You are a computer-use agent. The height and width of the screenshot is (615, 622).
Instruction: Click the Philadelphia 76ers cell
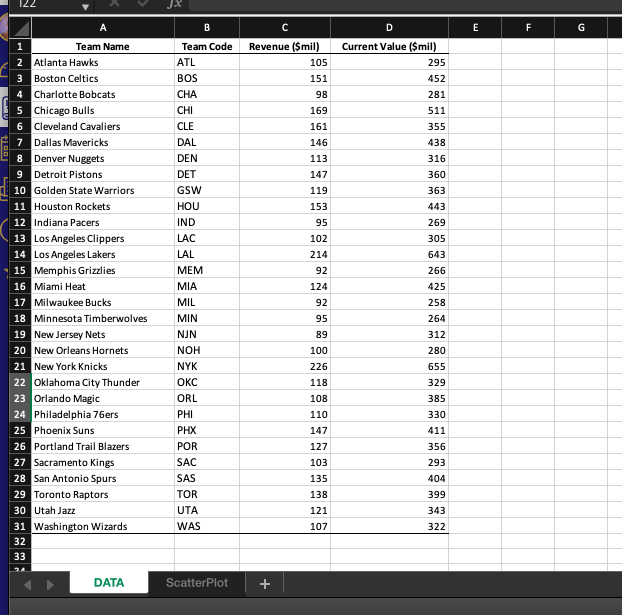tap(103, 415)
